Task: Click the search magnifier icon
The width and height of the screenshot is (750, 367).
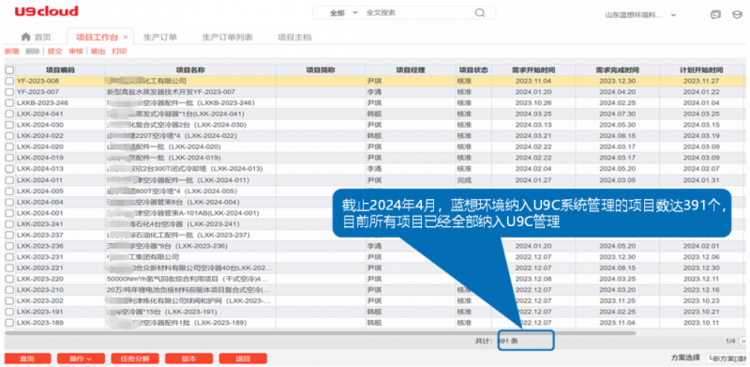Action: tap(480, 13)
